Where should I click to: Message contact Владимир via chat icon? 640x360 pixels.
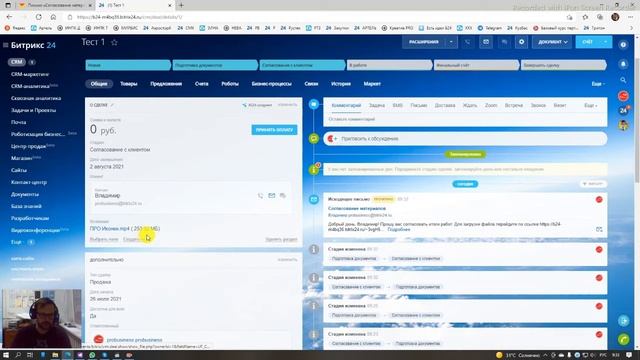tap(282, 196)
